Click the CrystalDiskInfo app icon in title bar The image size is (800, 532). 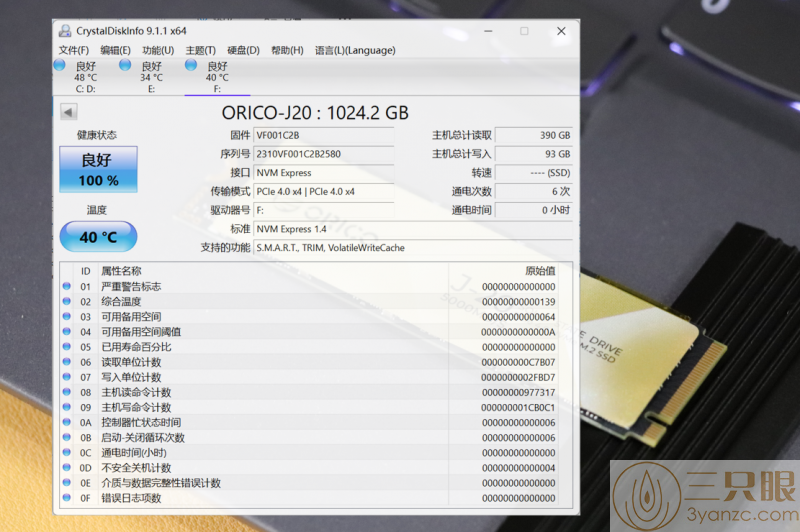tap(65, 31)
